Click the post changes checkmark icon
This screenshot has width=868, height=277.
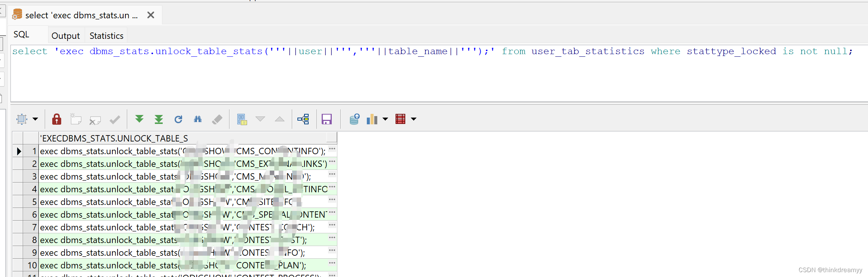[x=115, y=119]
